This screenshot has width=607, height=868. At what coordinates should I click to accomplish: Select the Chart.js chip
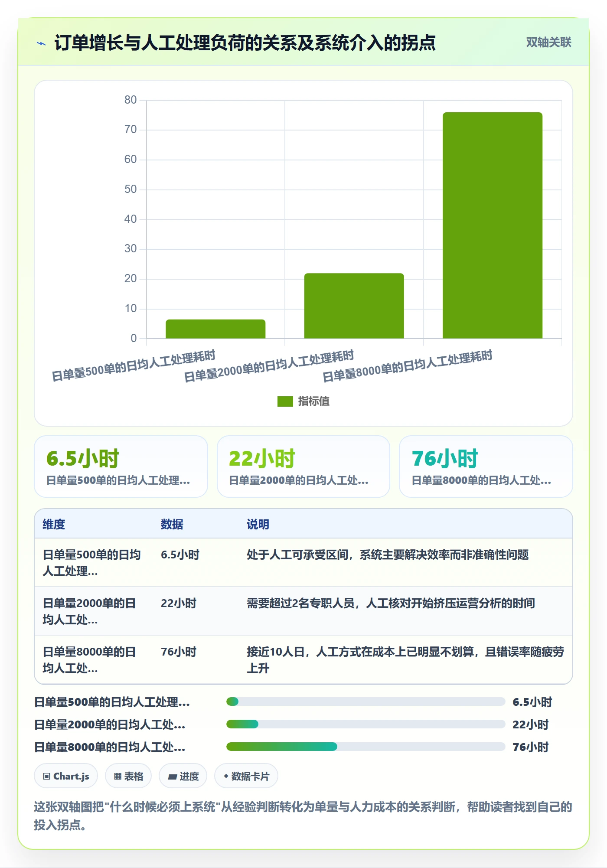[66, 776]
